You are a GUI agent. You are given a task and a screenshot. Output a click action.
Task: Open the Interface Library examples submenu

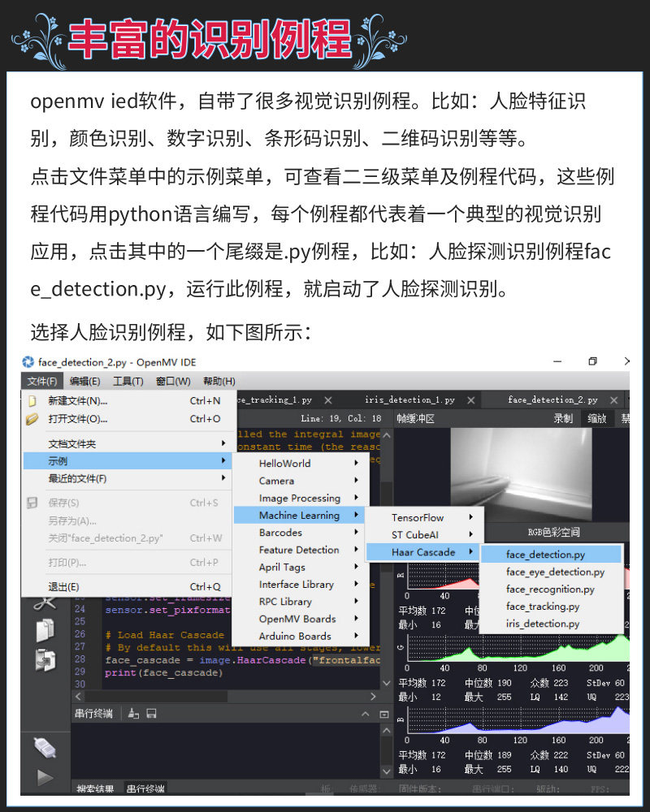tap(301, 584)
